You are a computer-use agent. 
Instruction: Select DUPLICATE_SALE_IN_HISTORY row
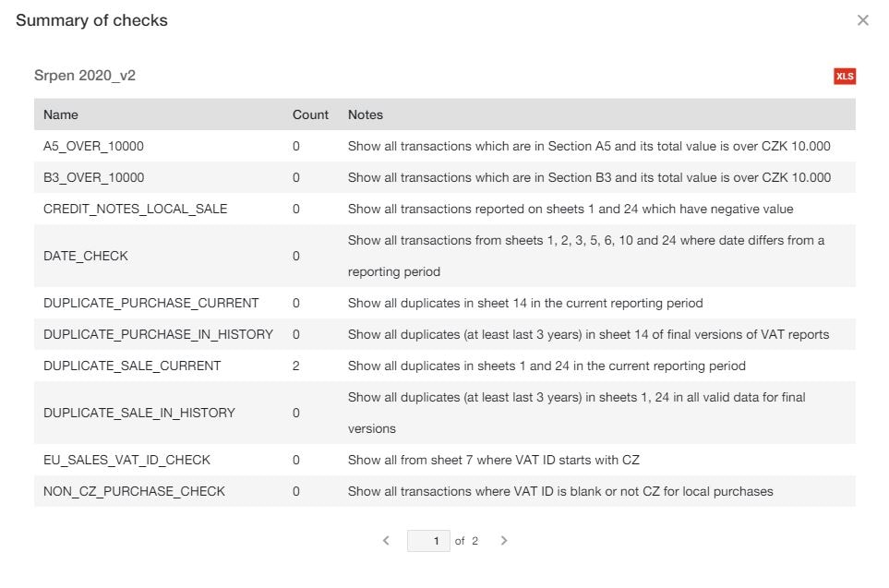click(x=138, y=413)
